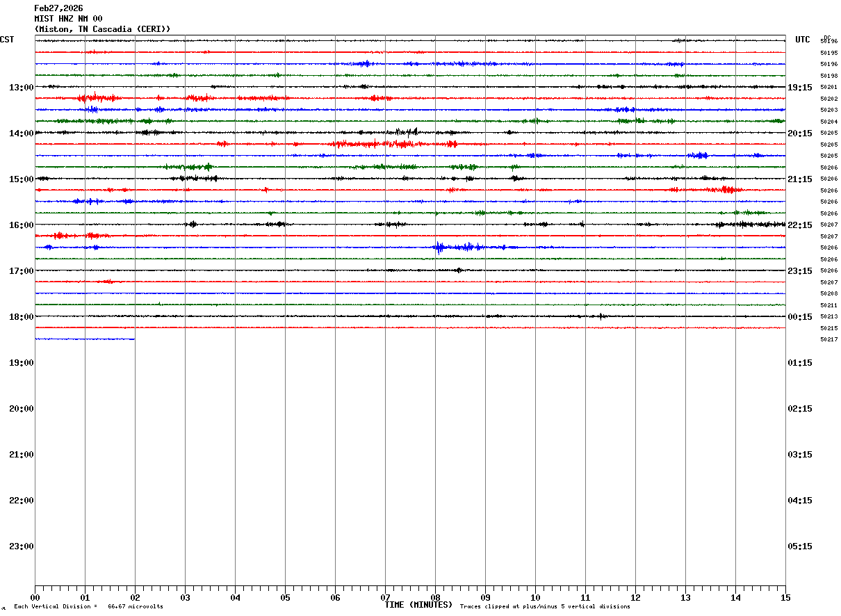Click the 01:15 UTC time label
Screen dimensions: 841x616
(x=800, y=363)
